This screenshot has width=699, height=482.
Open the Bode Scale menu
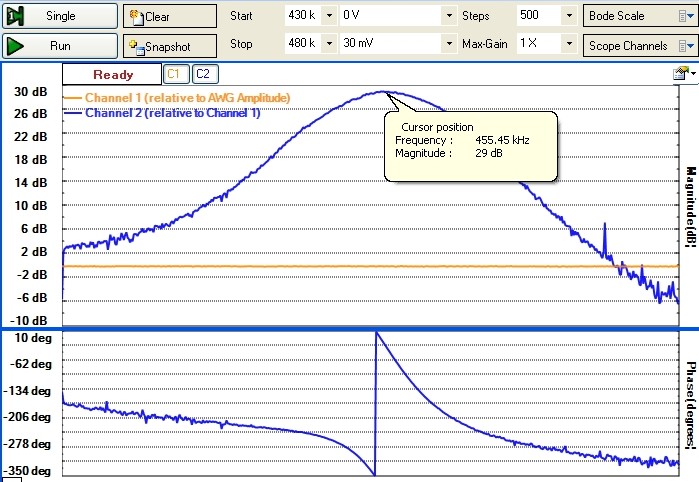tap(640, 16)
